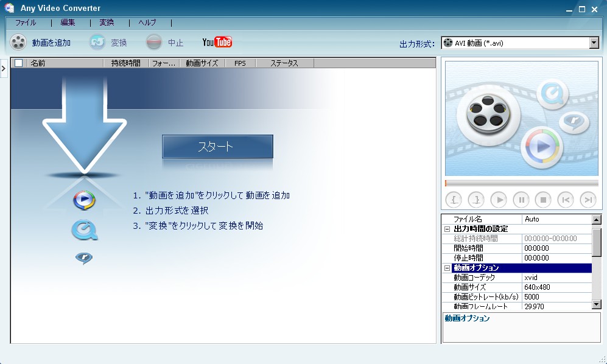This screenshot has width=607, height=364.
Task: Click the QuickTime icon below the arrow
Action: [84, 230]
